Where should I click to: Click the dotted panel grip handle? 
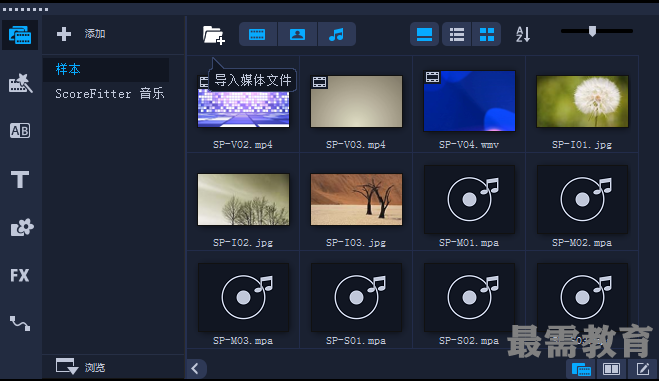[x=26, y=9]
